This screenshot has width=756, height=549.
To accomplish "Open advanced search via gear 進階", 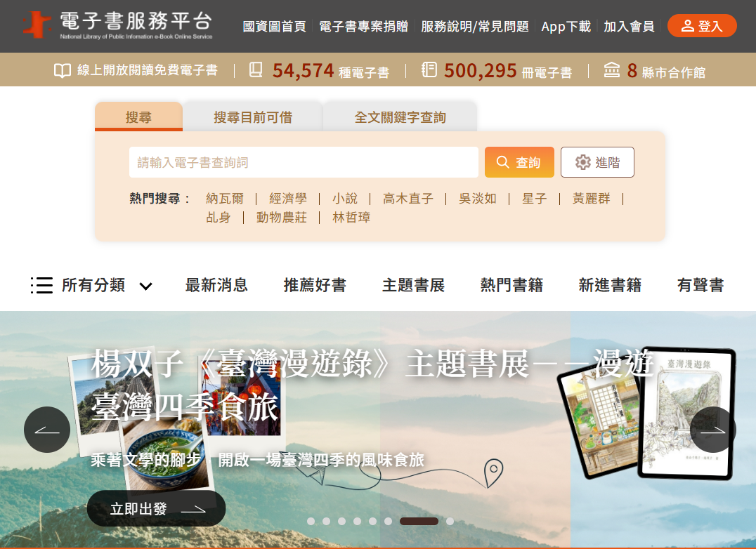I will point(597,162).
